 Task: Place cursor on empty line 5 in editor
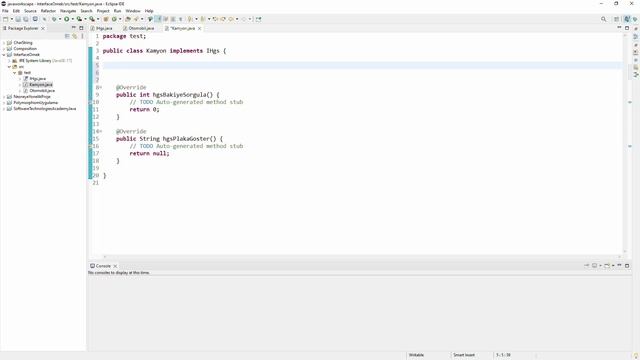[362, 65]
